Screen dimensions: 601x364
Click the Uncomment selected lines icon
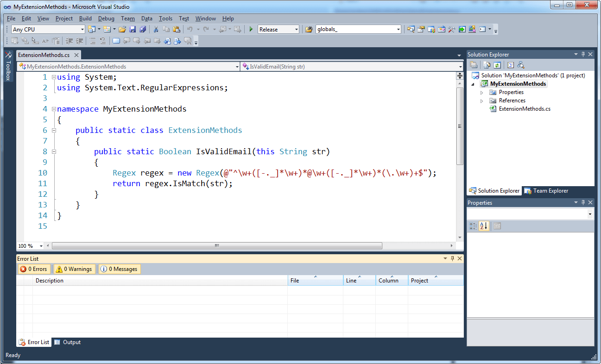103,41
